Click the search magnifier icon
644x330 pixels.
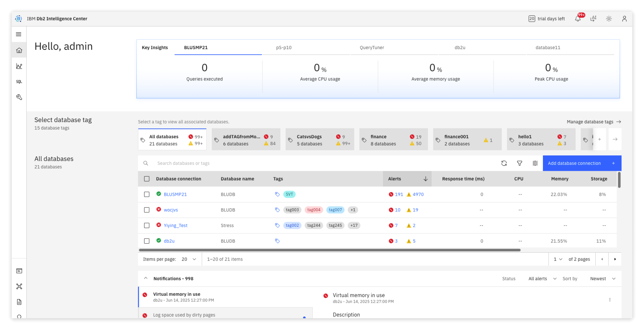[146, 163]
